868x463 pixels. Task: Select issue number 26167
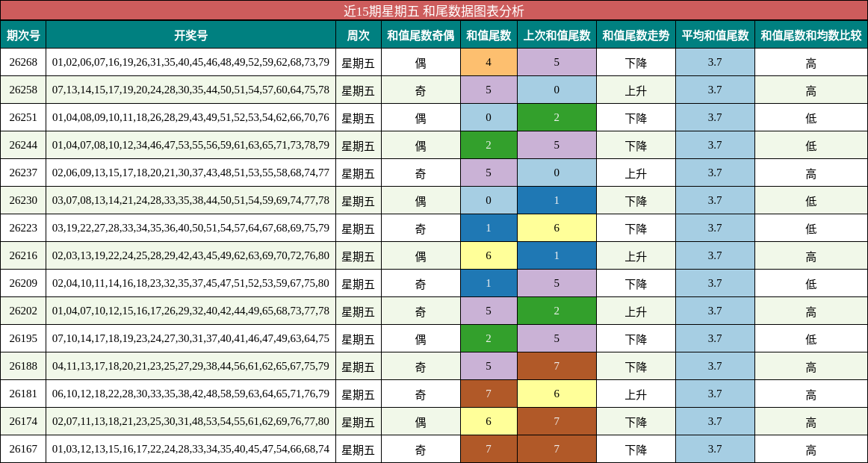click(x=23, y=449)
